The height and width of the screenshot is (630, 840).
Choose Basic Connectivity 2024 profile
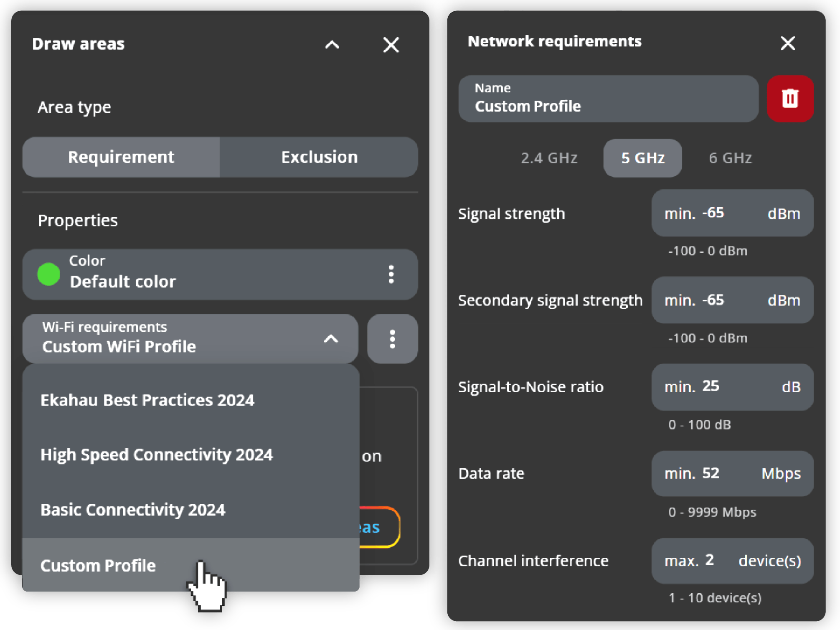pos(191,510)
